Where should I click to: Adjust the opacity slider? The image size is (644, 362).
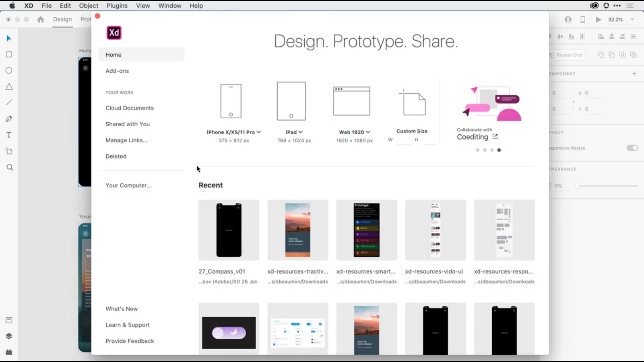tap(607, 186)
